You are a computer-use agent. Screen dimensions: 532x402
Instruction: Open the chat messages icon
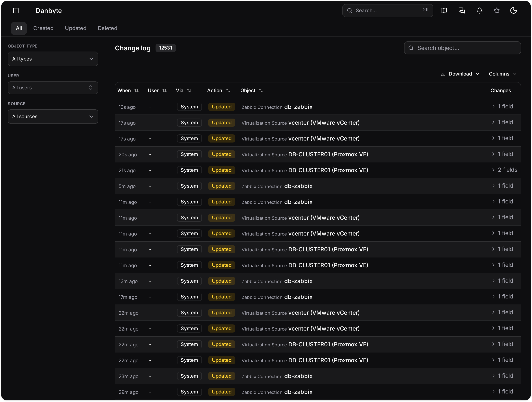(462, 10)
